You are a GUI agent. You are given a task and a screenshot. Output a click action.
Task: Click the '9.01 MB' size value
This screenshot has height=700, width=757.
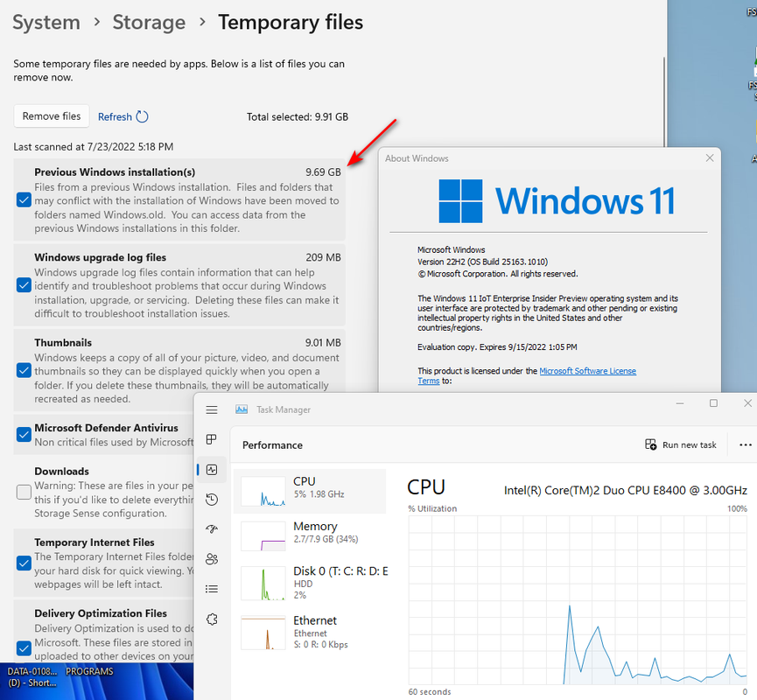click(323, 343)
